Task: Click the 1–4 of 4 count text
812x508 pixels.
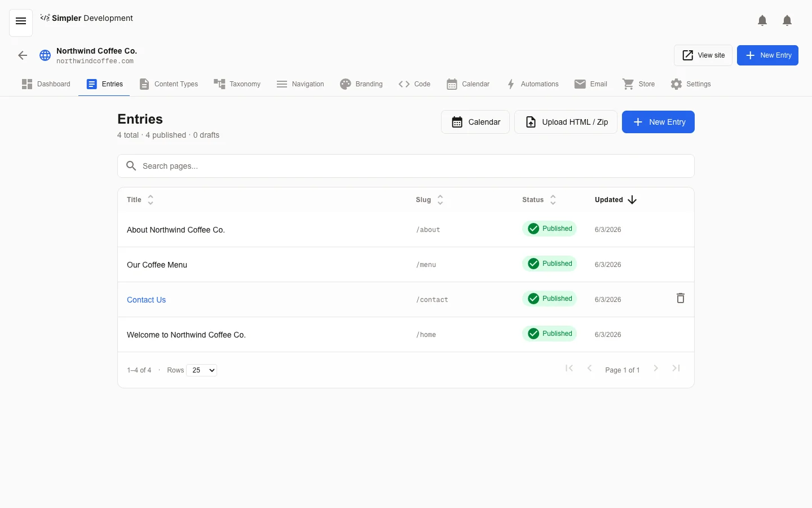Action: point(139,370)
